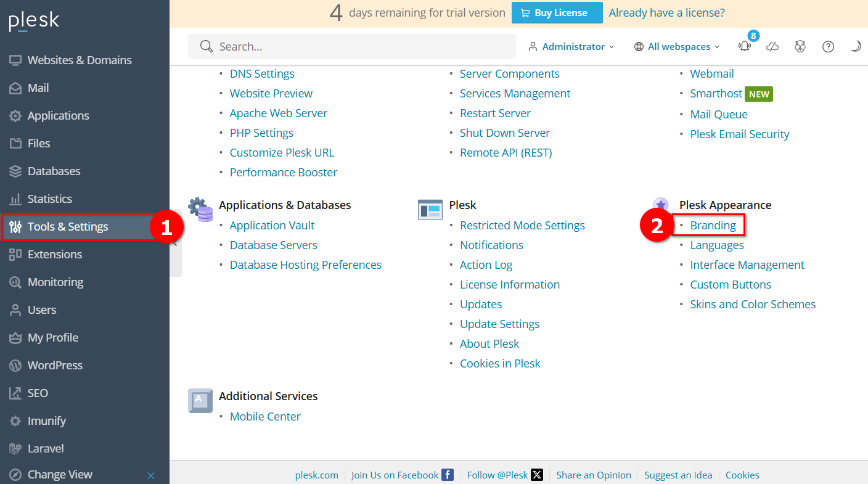Open Plesk Email Security link

point(740,134)
